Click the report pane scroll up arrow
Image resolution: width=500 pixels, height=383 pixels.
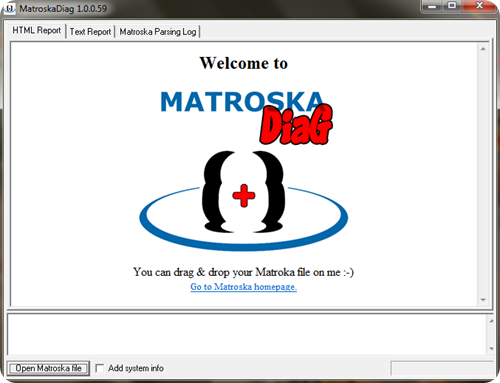point(483,49)
